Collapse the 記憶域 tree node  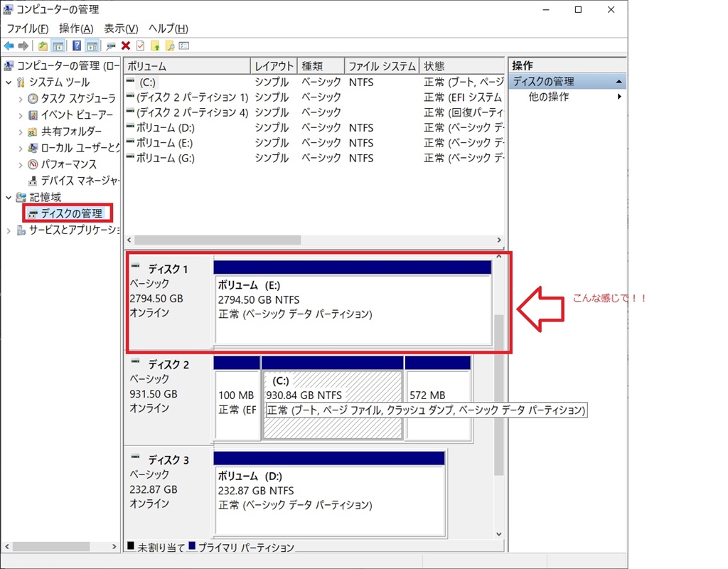coord(9,198)
